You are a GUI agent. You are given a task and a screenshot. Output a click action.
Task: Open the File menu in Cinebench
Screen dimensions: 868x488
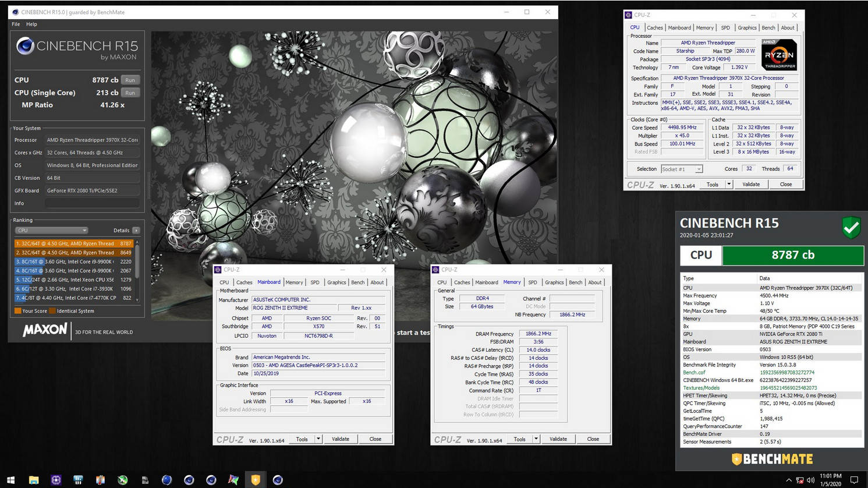16,24
